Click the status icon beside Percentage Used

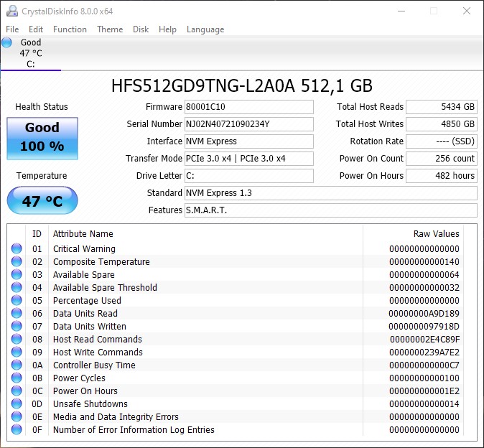pos(17,301)
